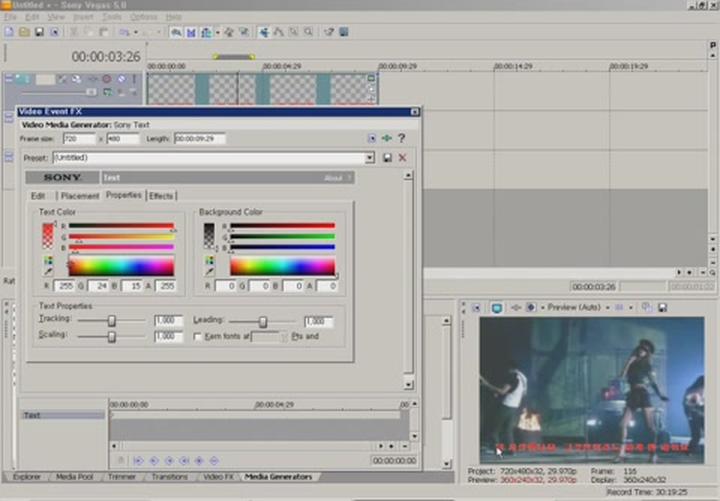720x501 pixels.
Task: Click the Open folder toolbar icon
Action: (24, 32)
